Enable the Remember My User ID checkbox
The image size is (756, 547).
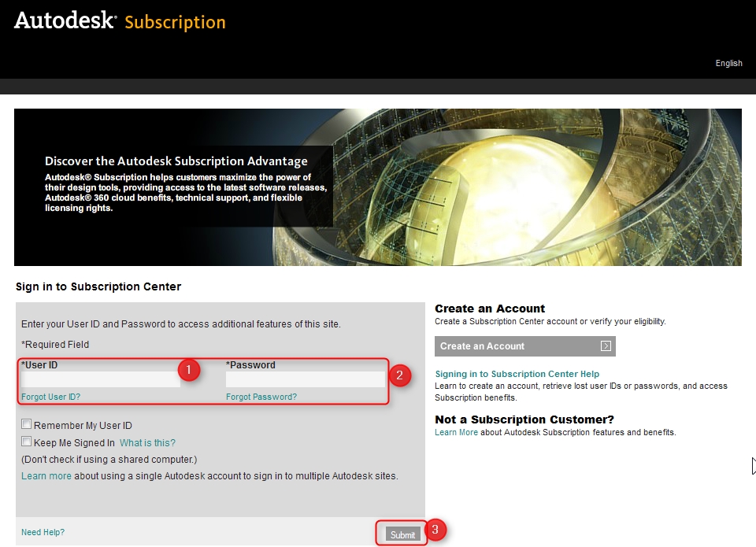(x=27, y=425)
